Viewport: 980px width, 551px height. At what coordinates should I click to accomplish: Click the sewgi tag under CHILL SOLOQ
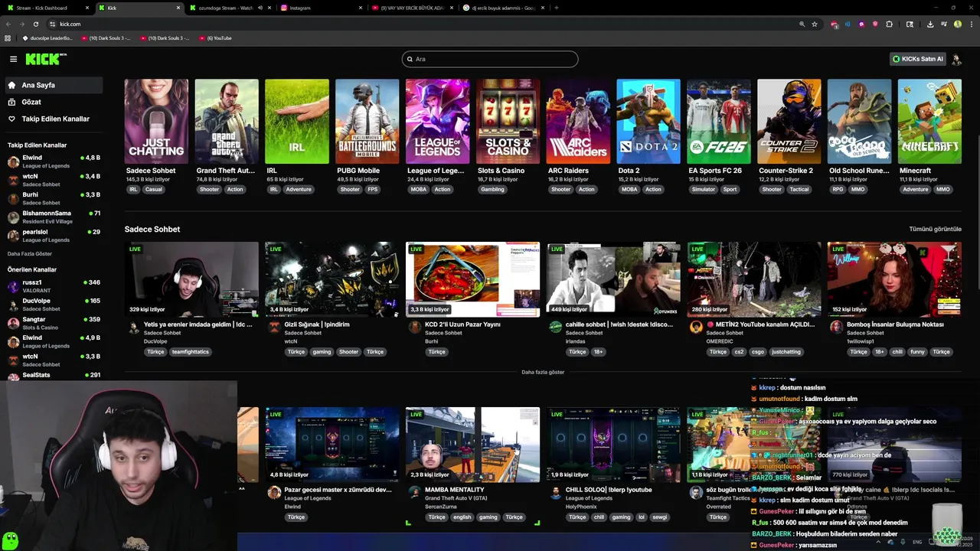tap(659, 517)
